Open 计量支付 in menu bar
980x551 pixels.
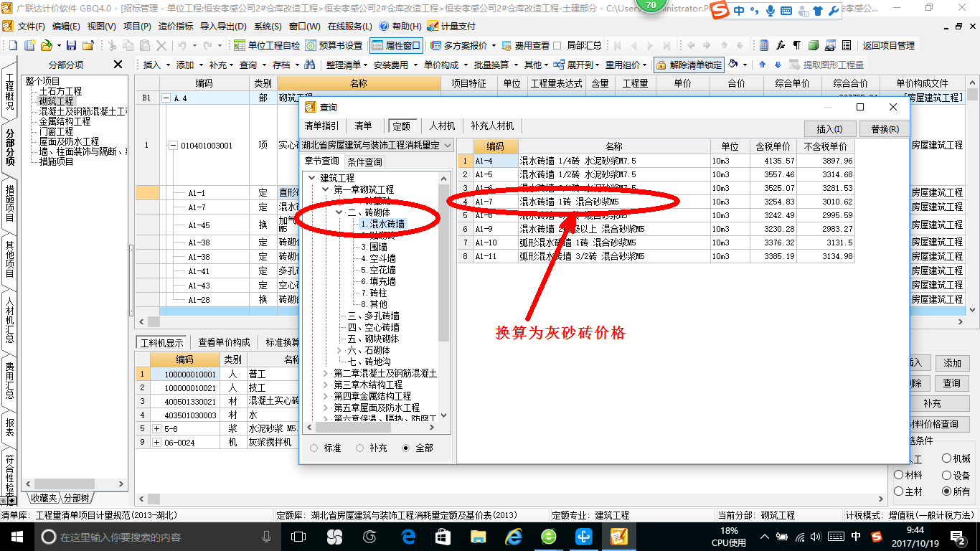451,26
